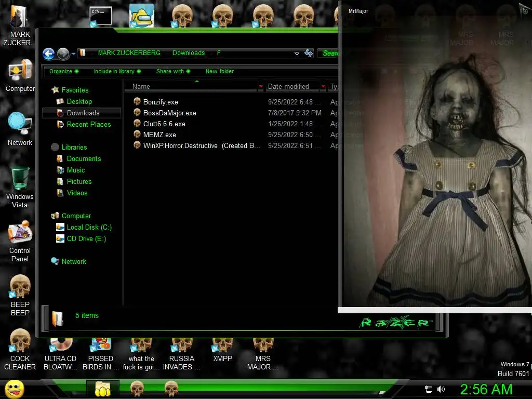The image size is (532, 399).
Task: Open the Include in library dropdown
Action: [x=117, y=71]
